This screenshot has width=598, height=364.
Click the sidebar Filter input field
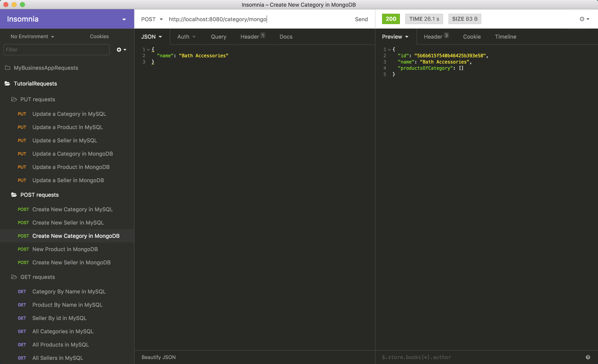pos(56,50)
